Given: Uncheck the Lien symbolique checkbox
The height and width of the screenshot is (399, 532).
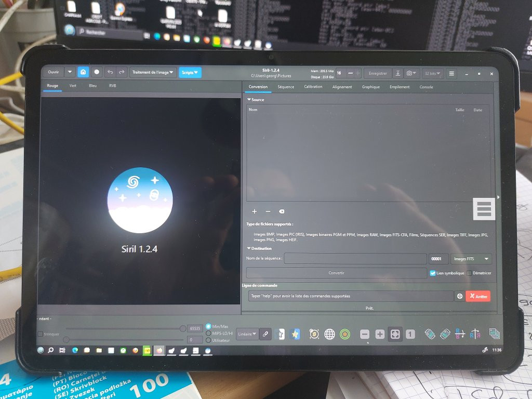Looking at the screenshot, I should coord(433,273).
